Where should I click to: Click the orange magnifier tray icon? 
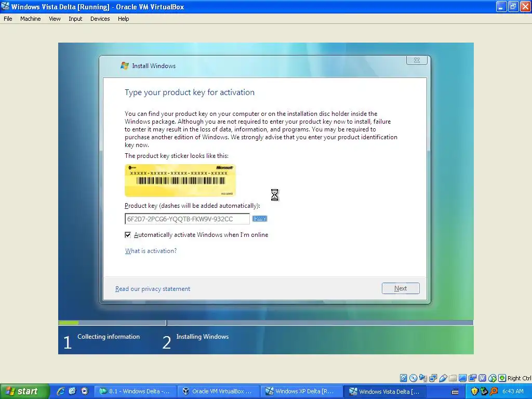(x=494, y=392)
